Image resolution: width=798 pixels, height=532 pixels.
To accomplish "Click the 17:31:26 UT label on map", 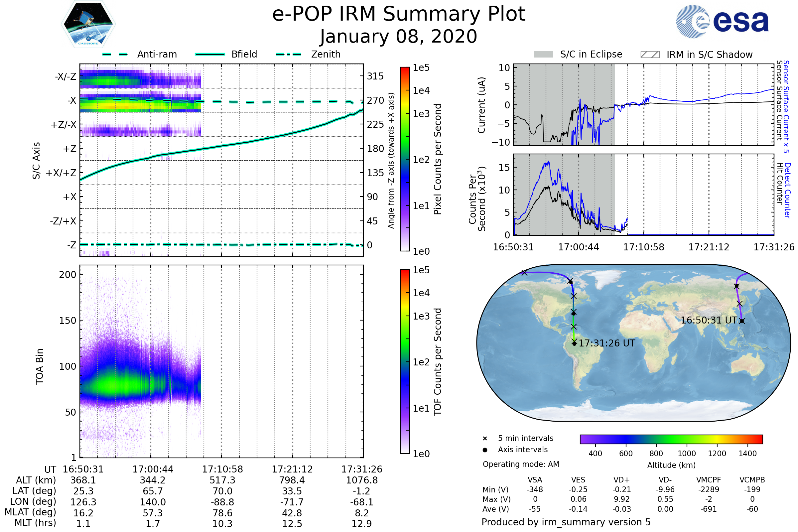I will coord(606,343).
